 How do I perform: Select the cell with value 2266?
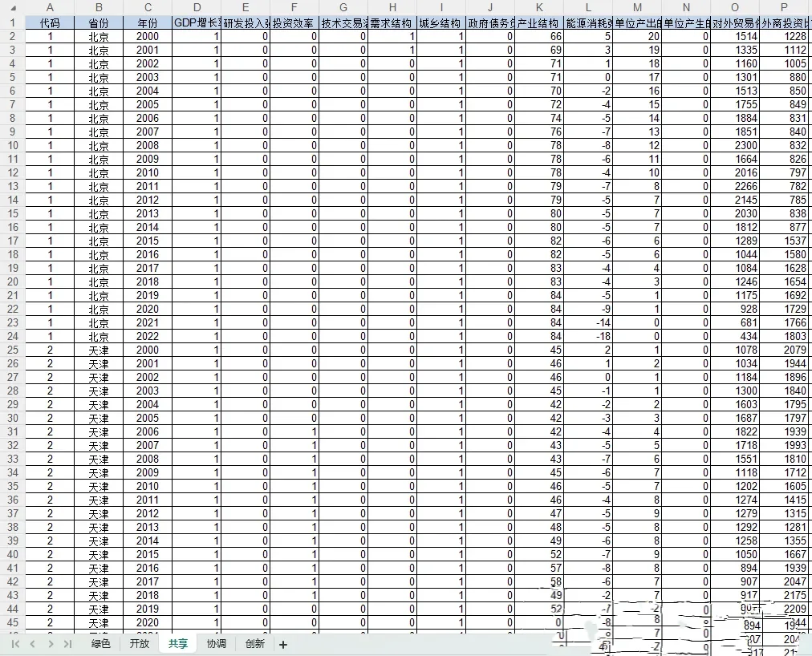(735, 186)
